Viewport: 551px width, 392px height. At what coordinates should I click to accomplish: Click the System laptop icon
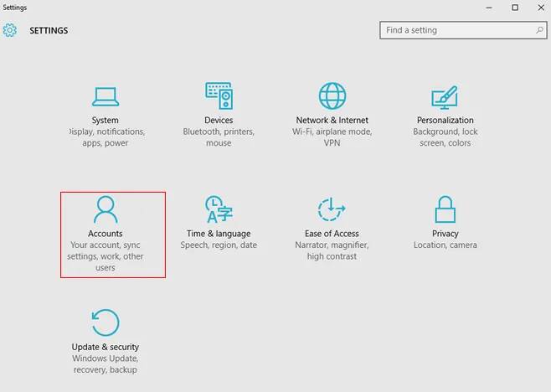click(106, 96)
